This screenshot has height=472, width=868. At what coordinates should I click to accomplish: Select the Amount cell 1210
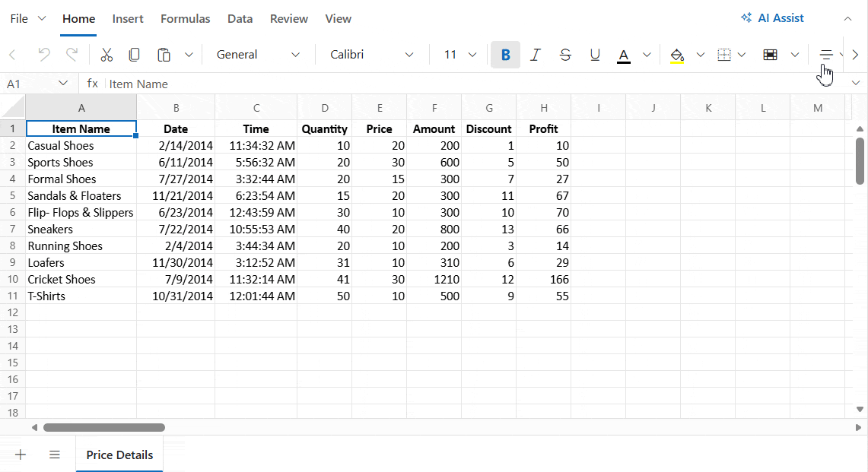pos(434,280)
